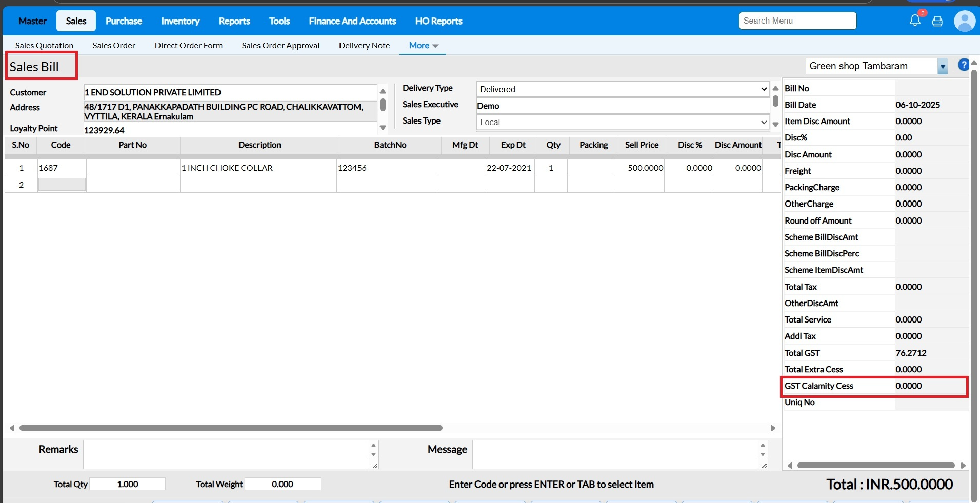Focus the Remarks text area

[x=226, y=454]
